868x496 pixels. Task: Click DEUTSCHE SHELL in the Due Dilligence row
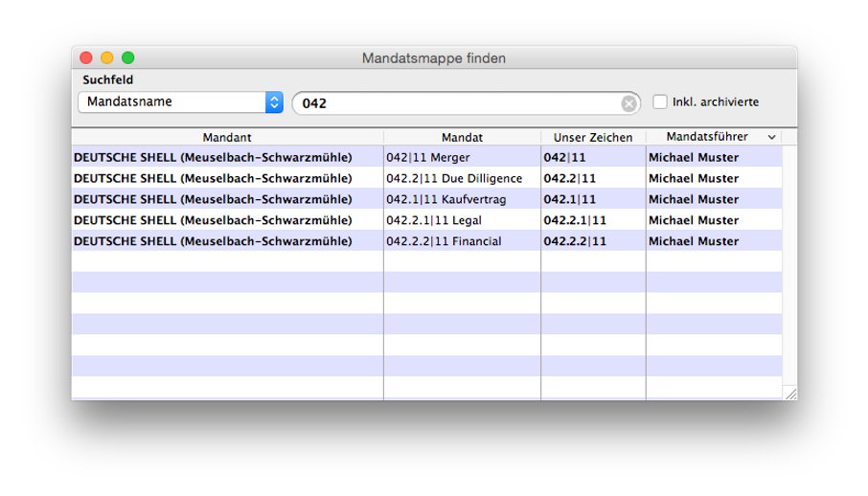pos(213,178)
